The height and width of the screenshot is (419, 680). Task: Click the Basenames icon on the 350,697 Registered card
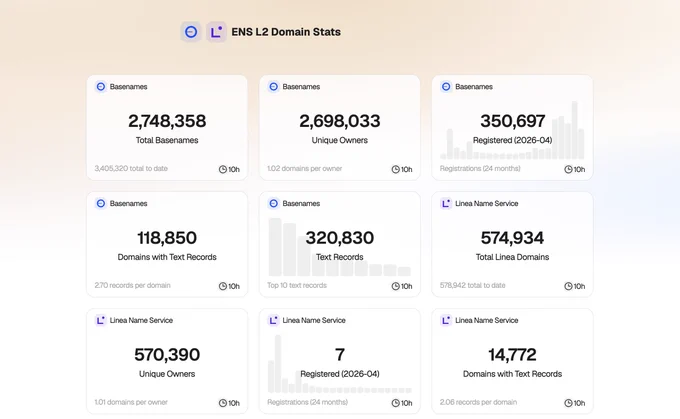446,86
